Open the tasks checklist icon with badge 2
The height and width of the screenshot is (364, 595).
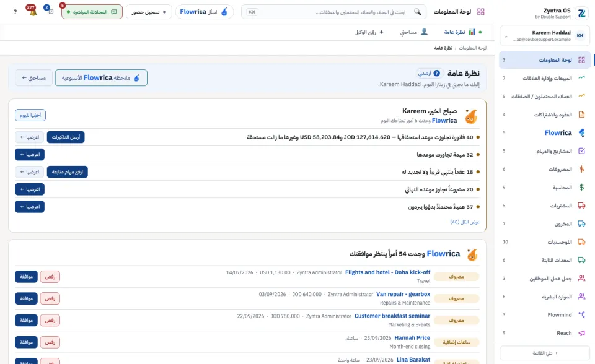point(50,11)
